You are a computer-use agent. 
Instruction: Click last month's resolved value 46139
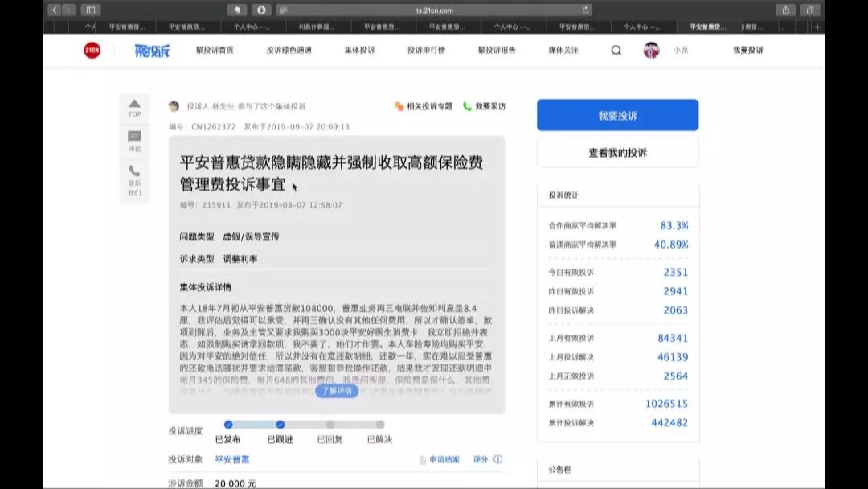click(673, 356)
